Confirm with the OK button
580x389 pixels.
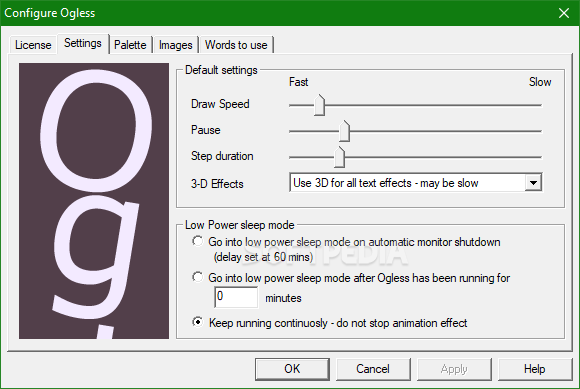tap(292, 369)
